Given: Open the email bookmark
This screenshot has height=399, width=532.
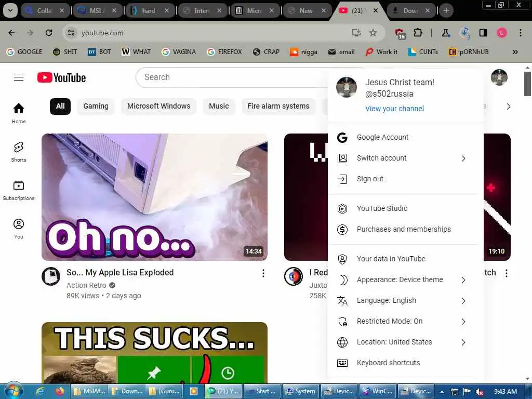Looking at the screenshot, I should coord(341,52).
